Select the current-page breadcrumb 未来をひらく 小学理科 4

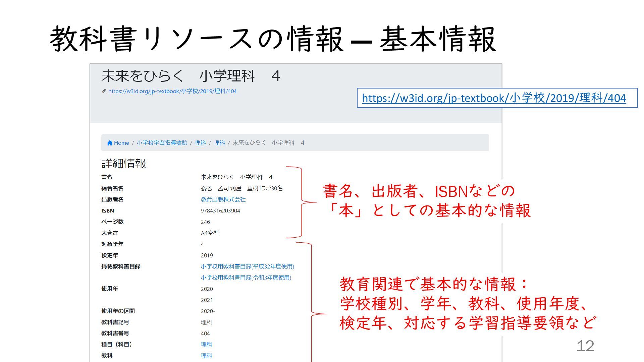(268, 143)
